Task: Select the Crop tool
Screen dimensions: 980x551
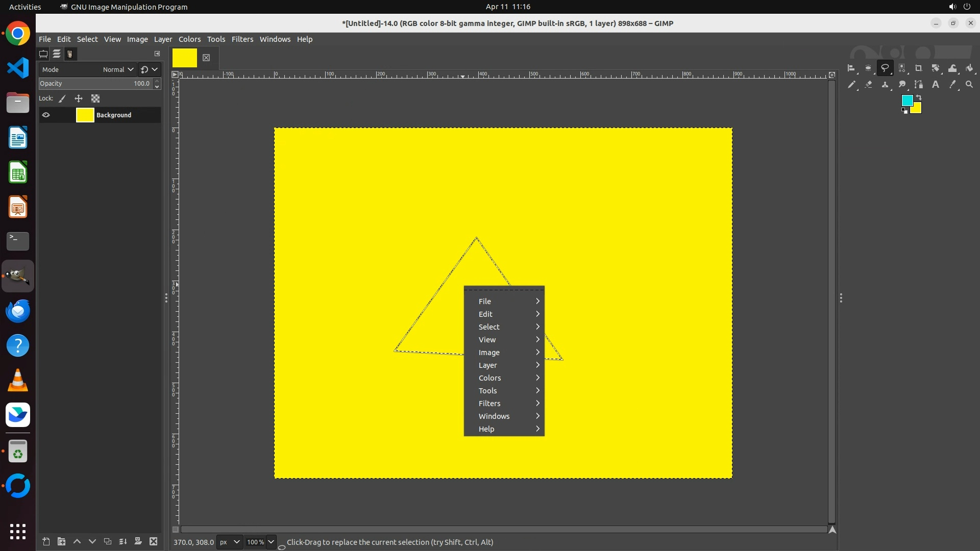Action: coord(918,68)
